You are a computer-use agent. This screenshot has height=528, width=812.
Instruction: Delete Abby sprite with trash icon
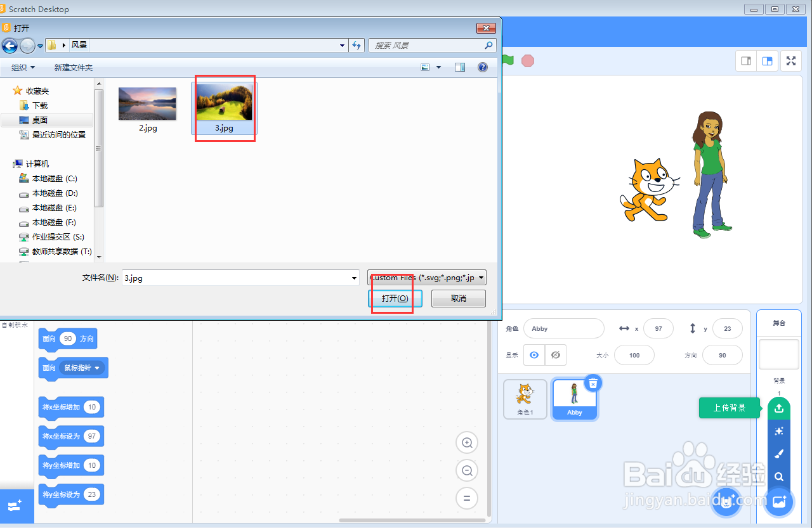click(x=593, y=383)
